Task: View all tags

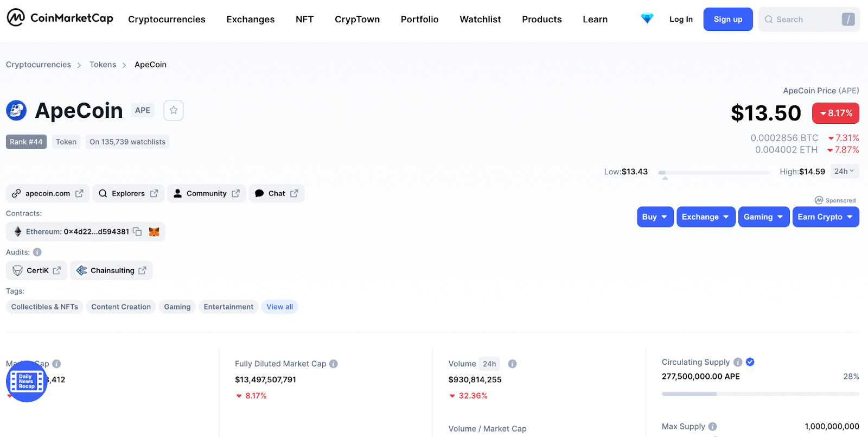Action: [279, 307]
